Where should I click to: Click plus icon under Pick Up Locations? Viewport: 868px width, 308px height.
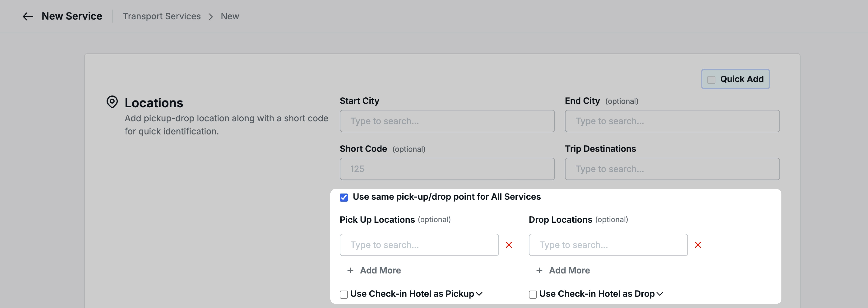tap(350, 270)
